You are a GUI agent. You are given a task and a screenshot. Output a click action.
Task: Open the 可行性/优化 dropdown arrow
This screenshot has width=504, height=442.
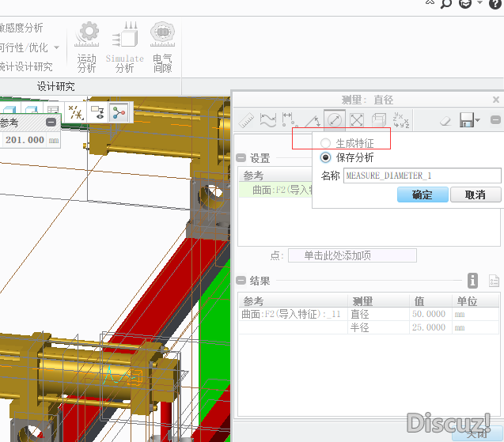57,47
